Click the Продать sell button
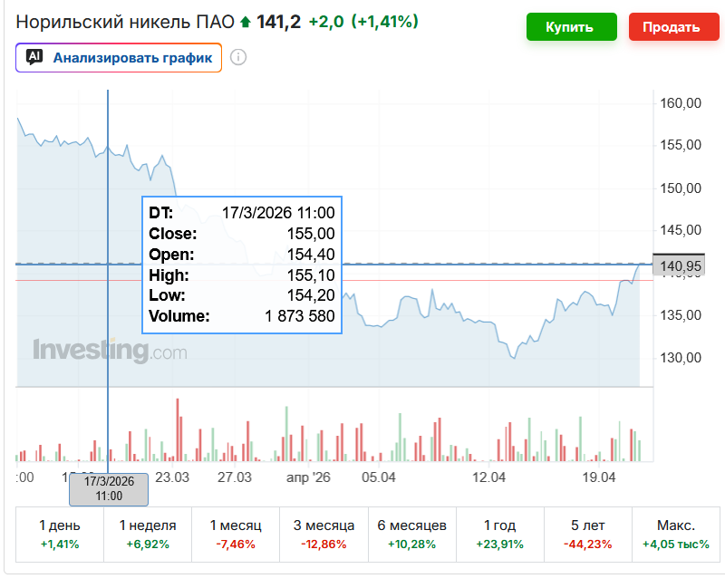Viewport: 725px width, 588px height. [x=673, y=27]
